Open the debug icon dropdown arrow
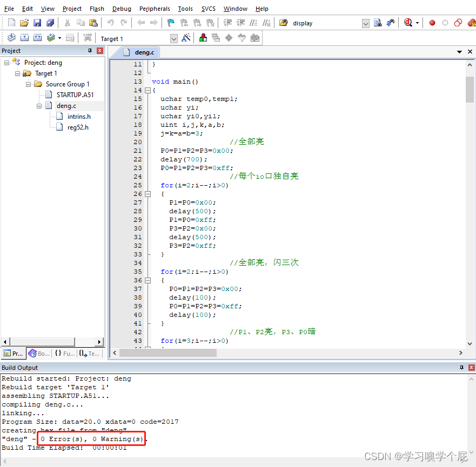 (418, 23)
